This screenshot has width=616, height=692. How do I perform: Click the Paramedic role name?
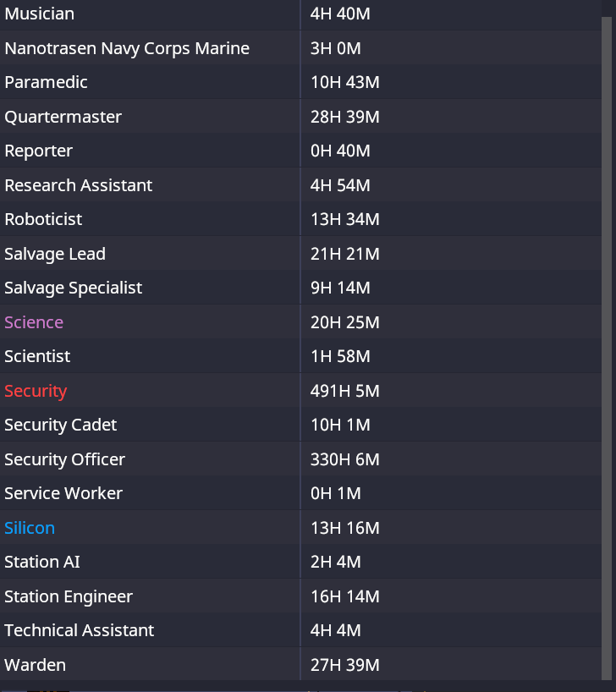pos(46,83)
